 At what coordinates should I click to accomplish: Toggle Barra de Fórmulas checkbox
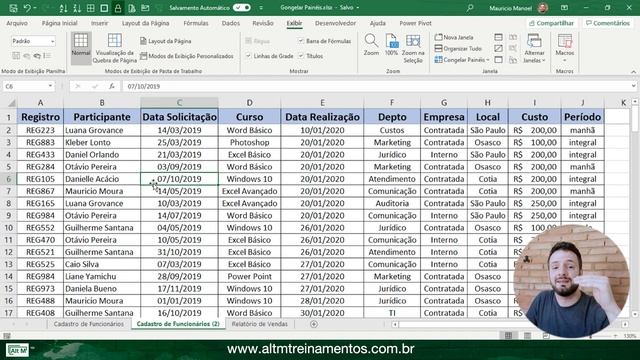pyautogui.click(x=301, y=41)
